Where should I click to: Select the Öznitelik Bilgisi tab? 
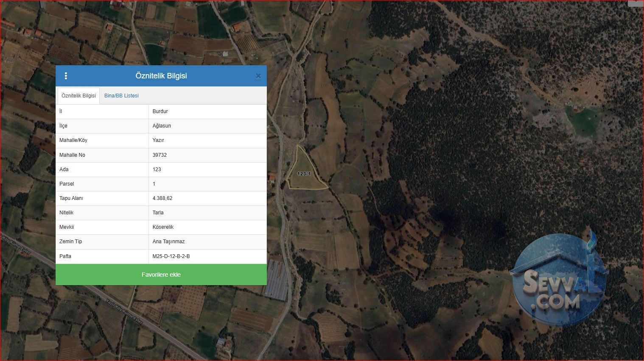(78, 96)
